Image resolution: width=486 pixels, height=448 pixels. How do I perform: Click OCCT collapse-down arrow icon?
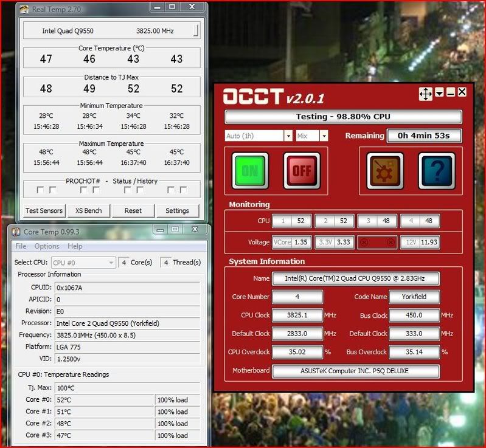click(x=439, y=92)
